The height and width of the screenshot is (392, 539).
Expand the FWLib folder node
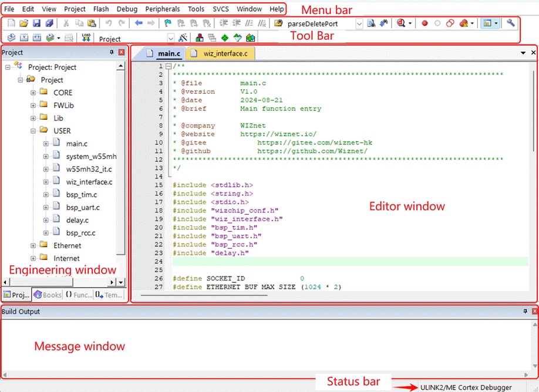(x=33, y=106)
